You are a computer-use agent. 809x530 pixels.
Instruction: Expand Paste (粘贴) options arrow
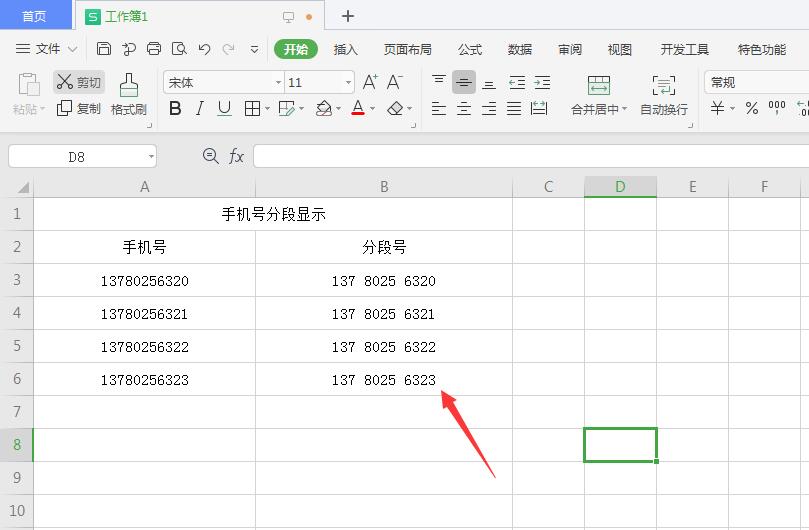pyautogui.click(x=42, y=109)
